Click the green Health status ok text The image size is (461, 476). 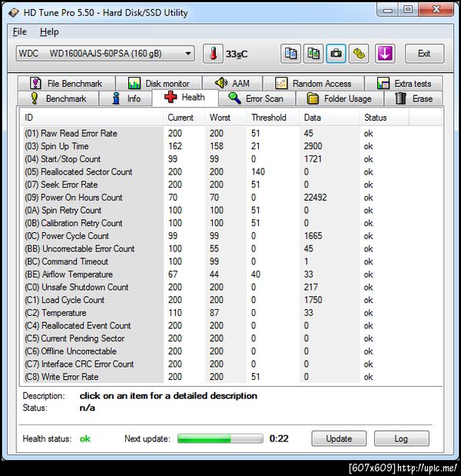(x=85, y=438)
